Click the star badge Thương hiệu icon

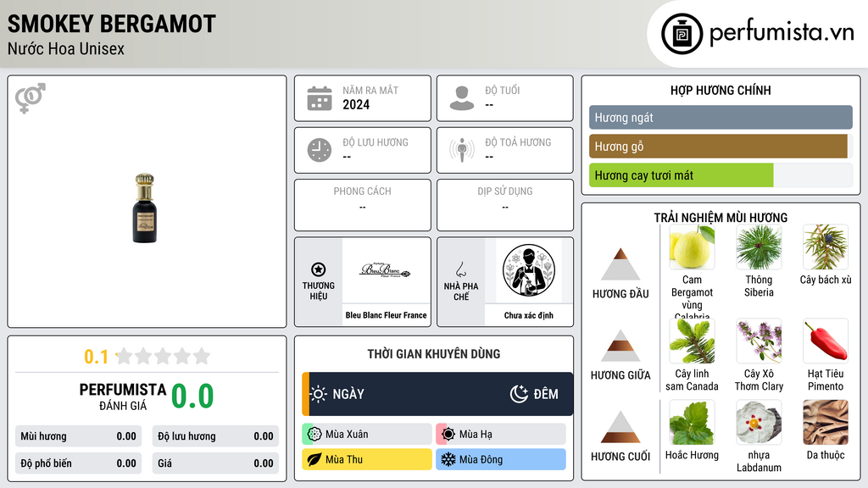click(319, 269)
